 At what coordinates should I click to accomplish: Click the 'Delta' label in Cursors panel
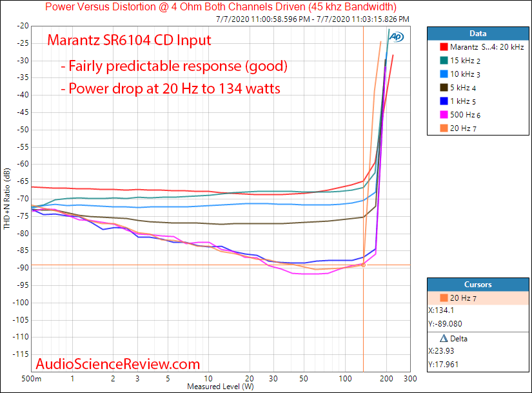tap(458, 339)
